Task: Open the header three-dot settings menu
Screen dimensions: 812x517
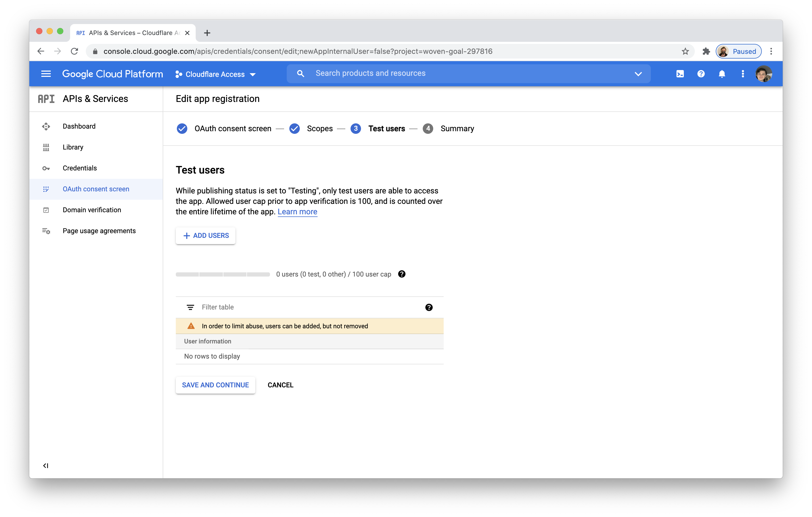Action: 742,74
